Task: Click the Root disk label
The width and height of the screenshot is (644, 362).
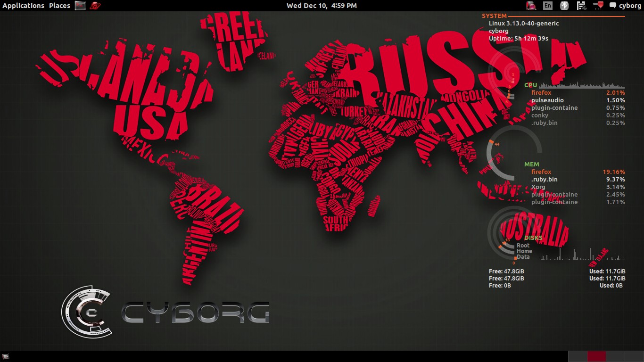Action: pos(523,246)
